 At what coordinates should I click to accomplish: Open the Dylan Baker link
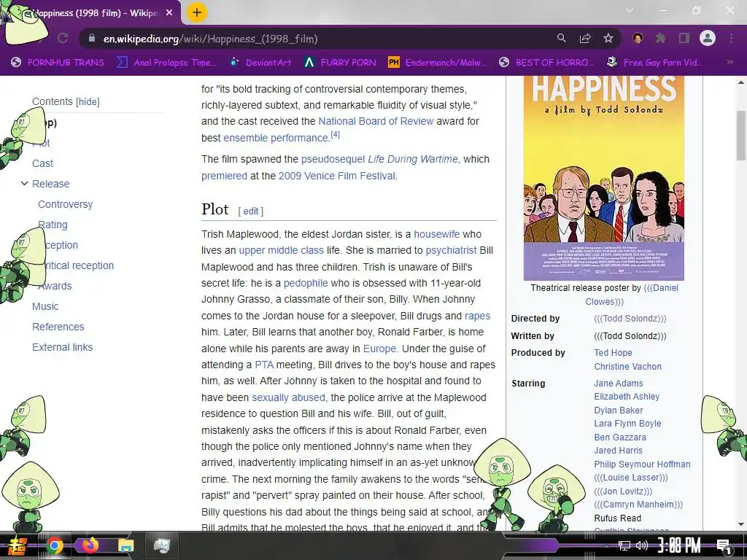(x=619, y=411)
